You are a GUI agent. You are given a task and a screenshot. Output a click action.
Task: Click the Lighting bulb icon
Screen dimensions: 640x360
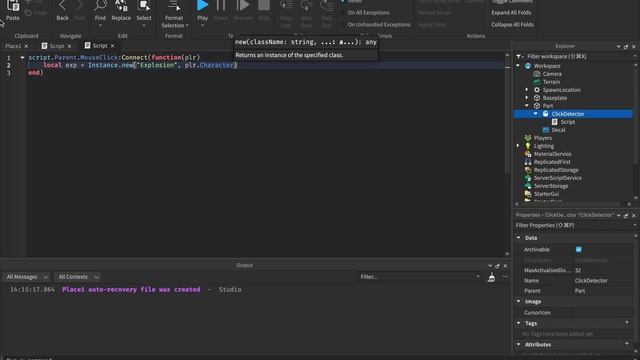tap(528, 146)
